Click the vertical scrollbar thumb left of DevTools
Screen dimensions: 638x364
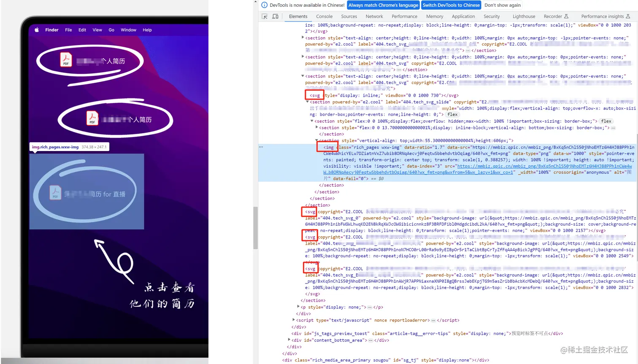[x=255, y=228]
